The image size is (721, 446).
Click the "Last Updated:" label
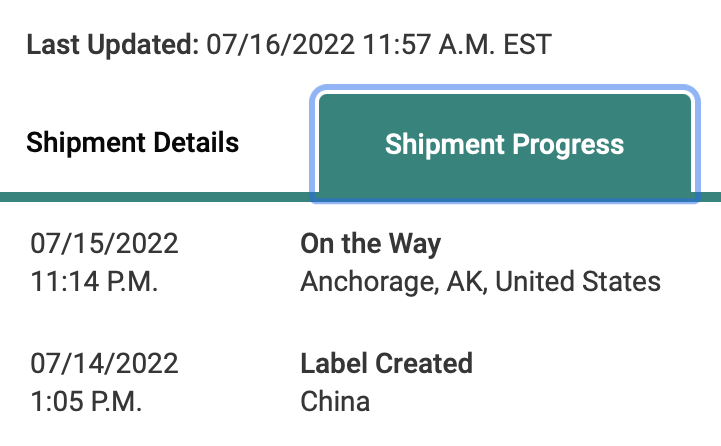point(113,44)
